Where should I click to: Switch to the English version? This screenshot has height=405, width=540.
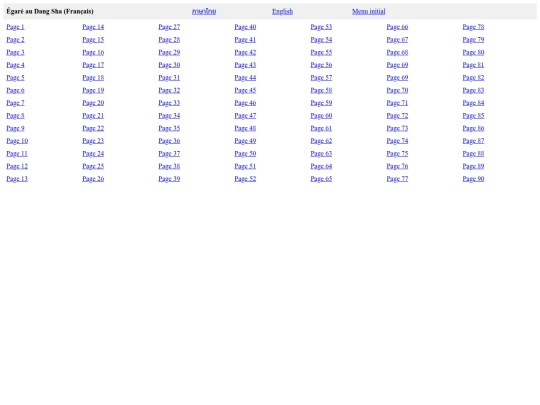click(x=282, y=11)
